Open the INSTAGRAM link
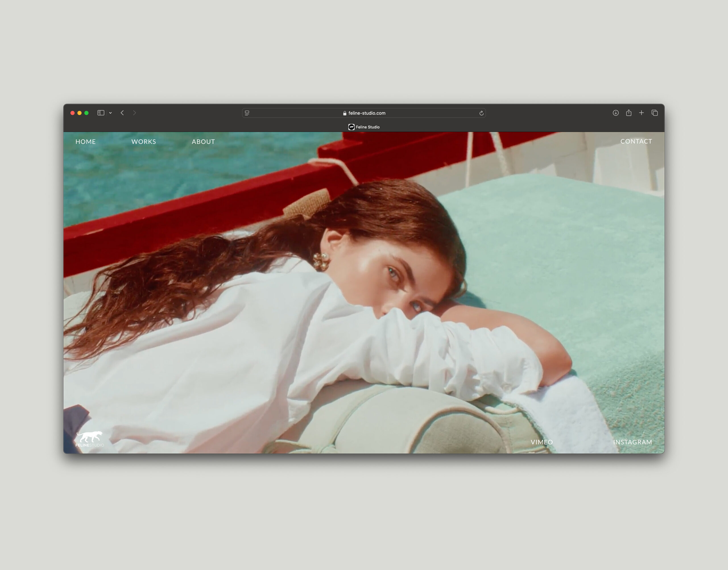 point(632,442)
